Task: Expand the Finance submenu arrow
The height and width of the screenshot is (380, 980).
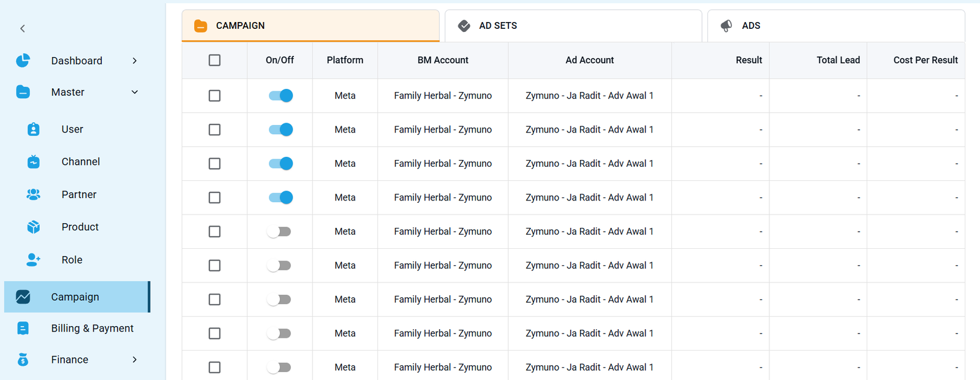Action: click(x=135, y=360)
